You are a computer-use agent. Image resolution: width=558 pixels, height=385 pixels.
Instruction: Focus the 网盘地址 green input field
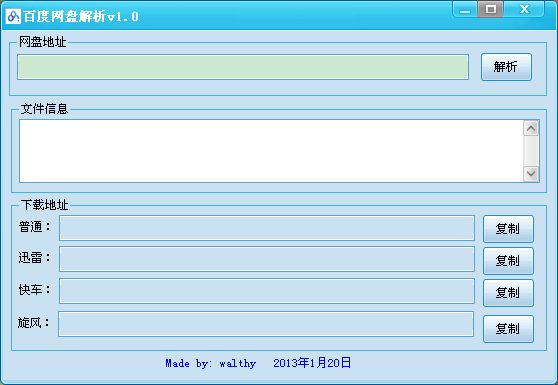coord(243,67)
